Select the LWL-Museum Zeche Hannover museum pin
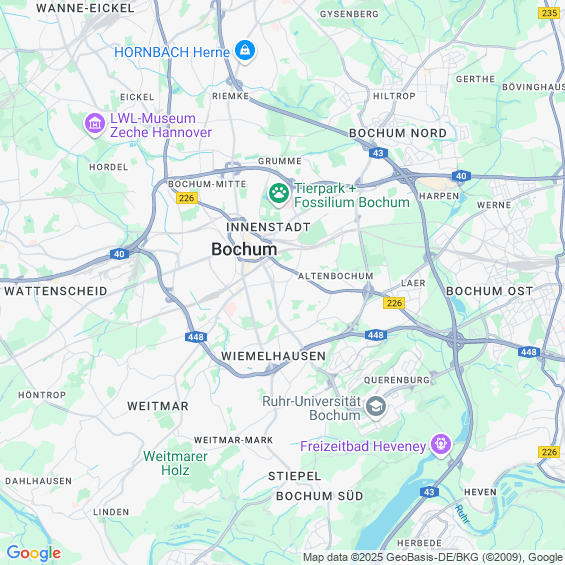The width and height of the screenshot is (565, 565). point(95,124)
